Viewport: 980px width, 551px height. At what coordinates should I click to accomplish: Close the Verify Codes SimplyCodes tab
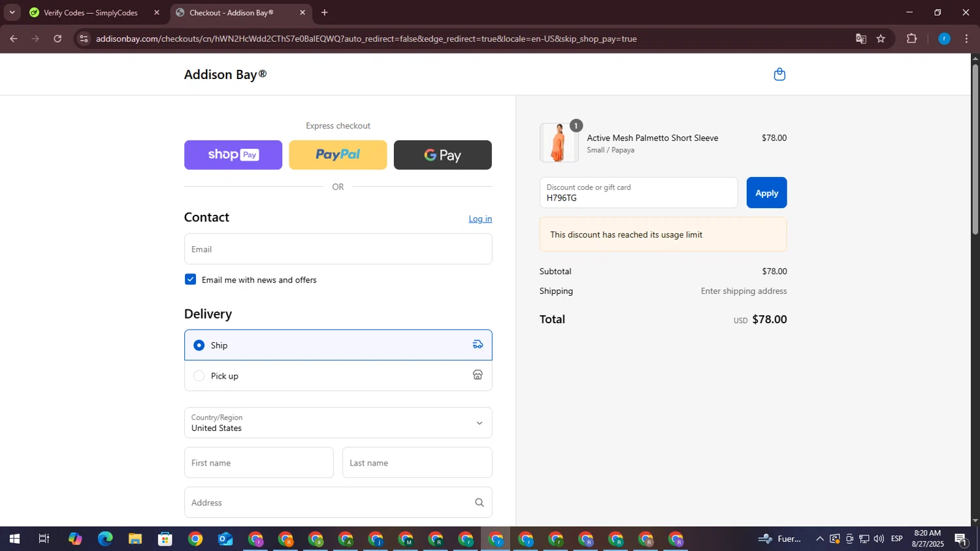156,12
